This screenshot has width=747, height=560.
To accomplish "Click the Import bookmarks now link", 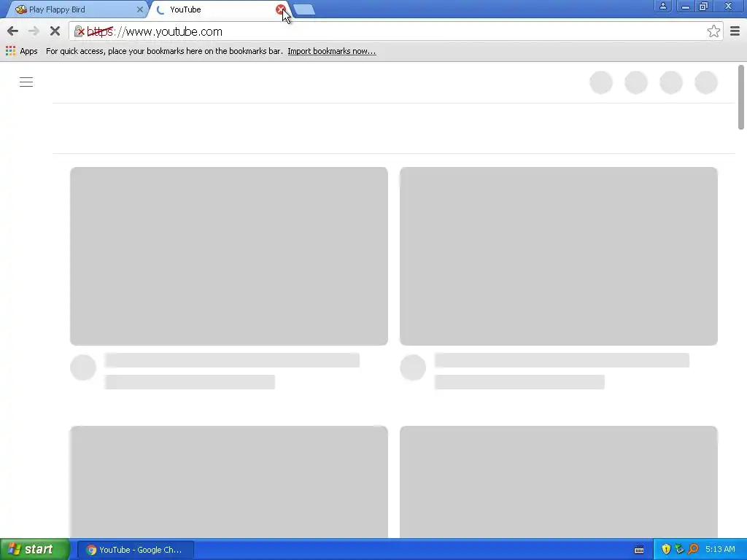I will coord(332,51).
